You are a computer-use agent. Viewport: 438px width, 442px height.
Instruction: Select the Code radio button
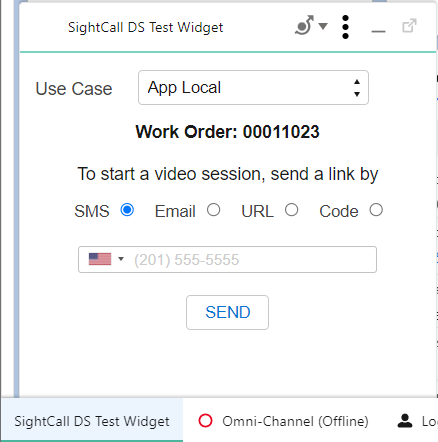[x=376, y=210]
